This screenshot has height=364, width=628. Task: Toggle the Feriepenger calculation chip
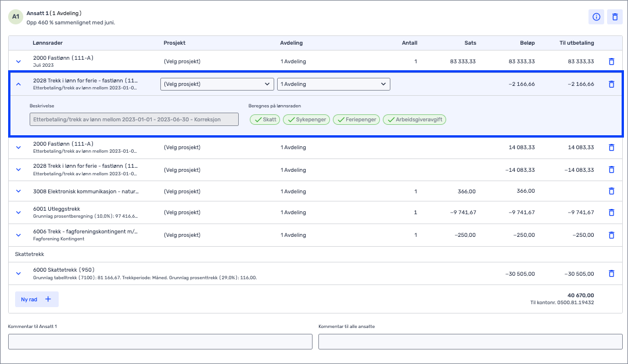tap(357, 120)
